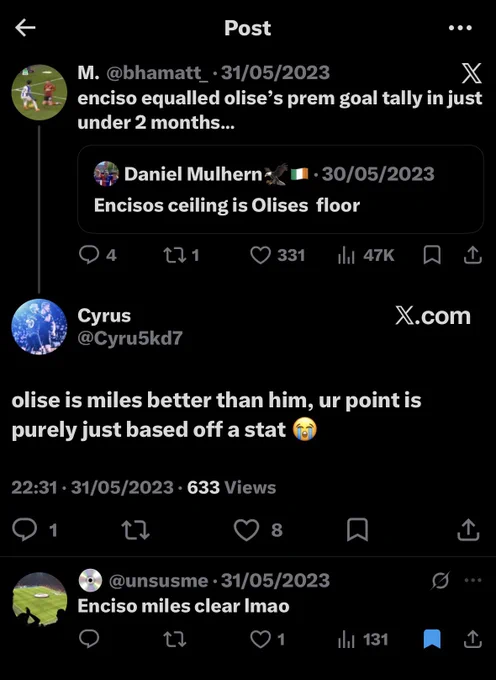This screenshot has width=496, height=680.
Task: Open the @unsusme username link
Action: click(158, 581)
